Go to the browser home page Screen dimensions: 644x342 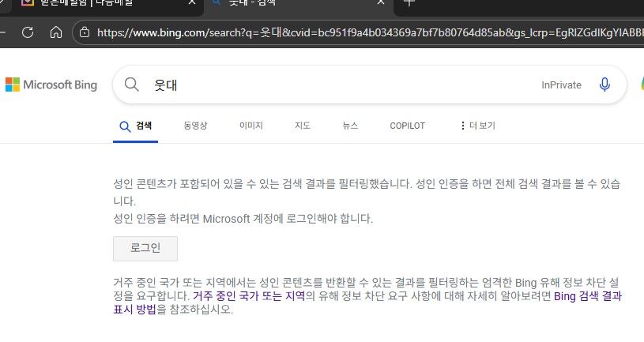(55, 32)
